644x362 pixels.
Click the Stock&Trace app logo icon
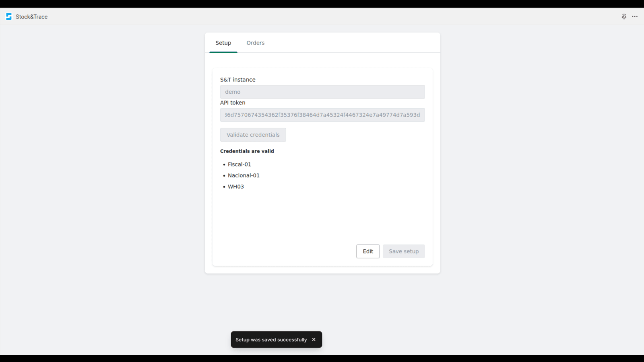coord(9,16)
